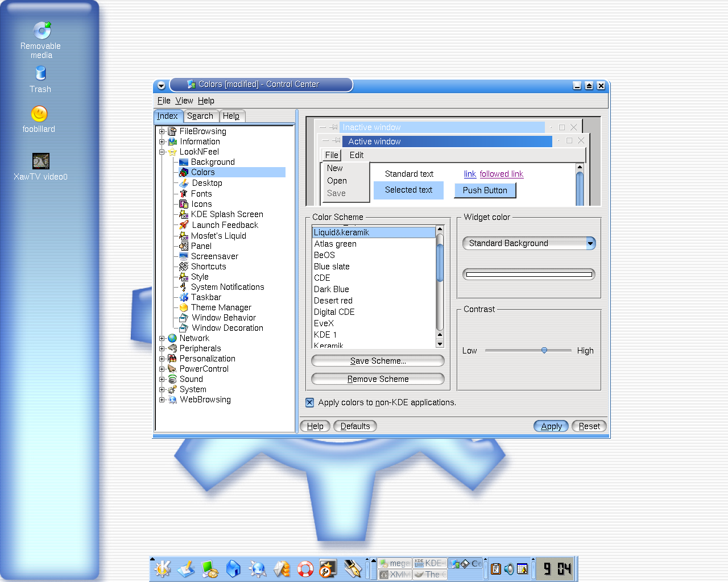The image size is (728, 582).
Task: Click the color scheme list scrollbar down arrow
Action: click(x=440, y=344)
